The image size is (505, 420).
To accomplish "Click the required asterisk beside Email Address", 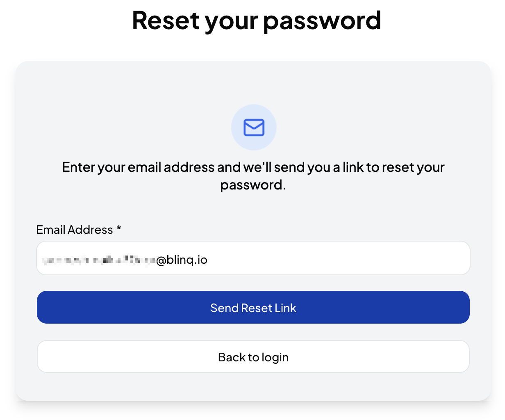I will (x=119, y=228).
